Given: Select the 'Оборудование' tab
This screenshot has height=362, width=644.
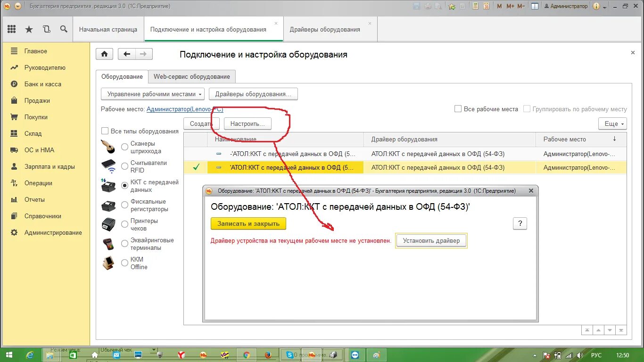Looking at the screenshot, I should click(122, 76).
